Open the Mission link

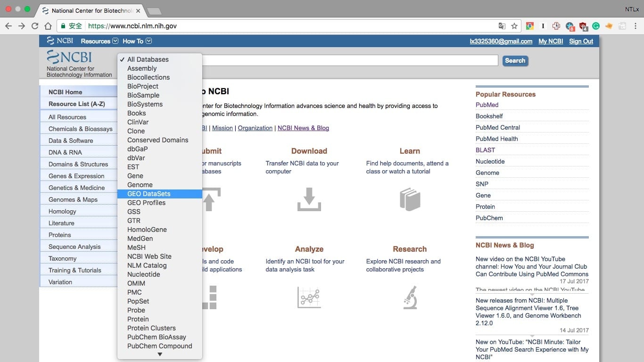(223, 128)
